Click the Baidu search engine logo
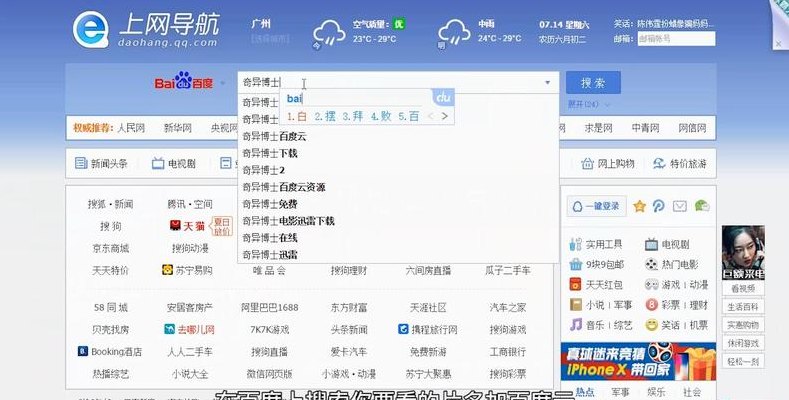This screenshot has height=400, width=789. point(184,82)
